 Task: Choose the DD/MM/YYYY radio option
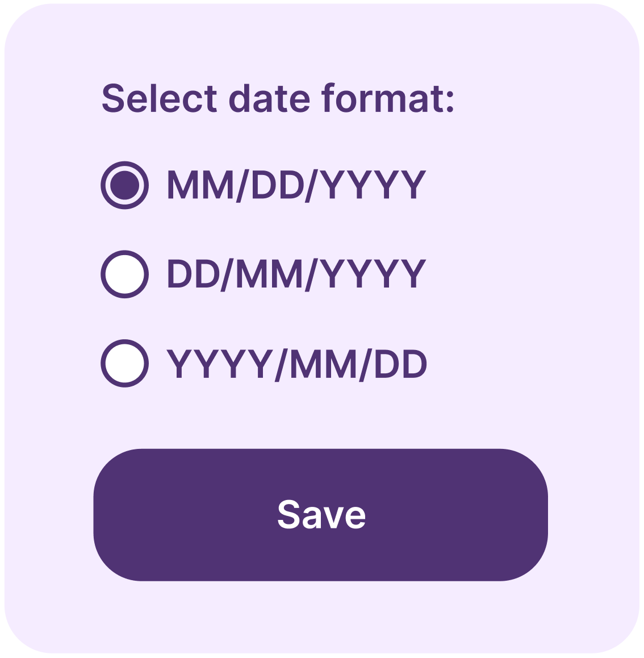point(125,274)
